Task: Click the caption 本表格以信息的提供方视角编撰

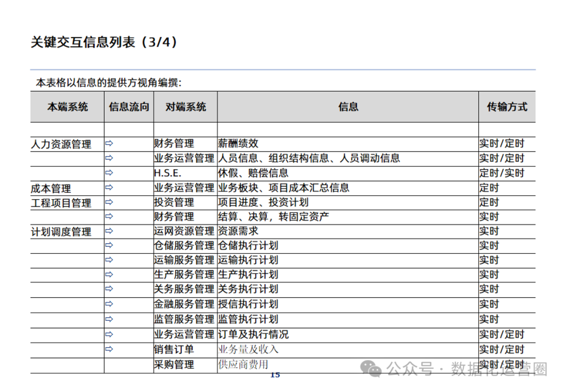Action: (x=108, y=83)
